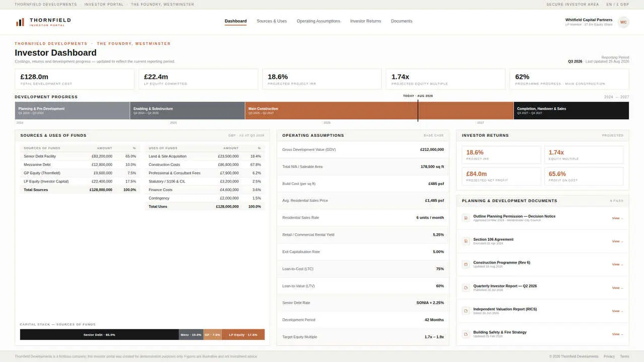Image resolution: width=644 pixels, height=362 pixels.
Task: Go to the Operating Assumptions tab
Action: tap(318, 21)
